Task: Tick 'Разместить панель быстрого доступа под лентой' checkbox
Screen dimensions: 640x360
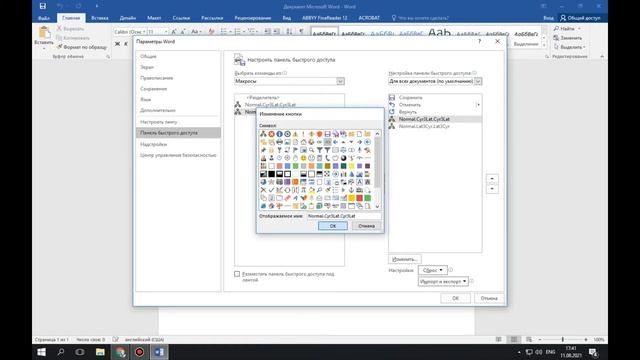Action: 237,274
